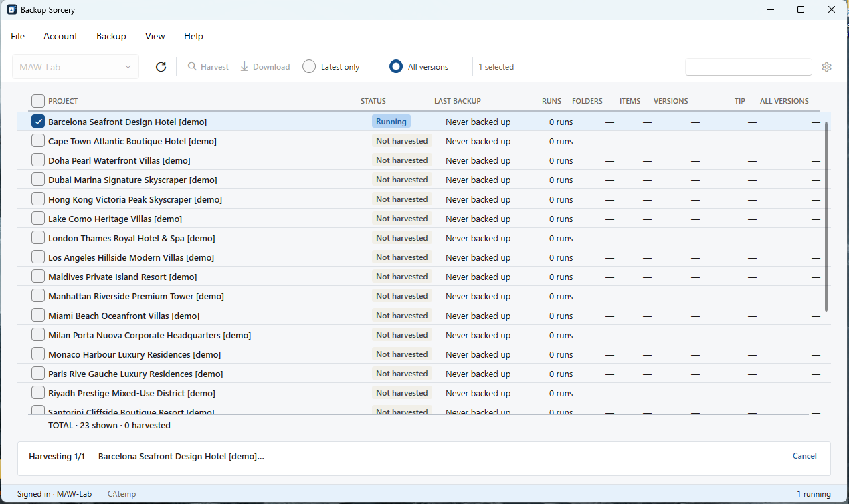Check Maldives Private Island Resort checkbox
Screen dimensions: 849x504
[38, 277]
